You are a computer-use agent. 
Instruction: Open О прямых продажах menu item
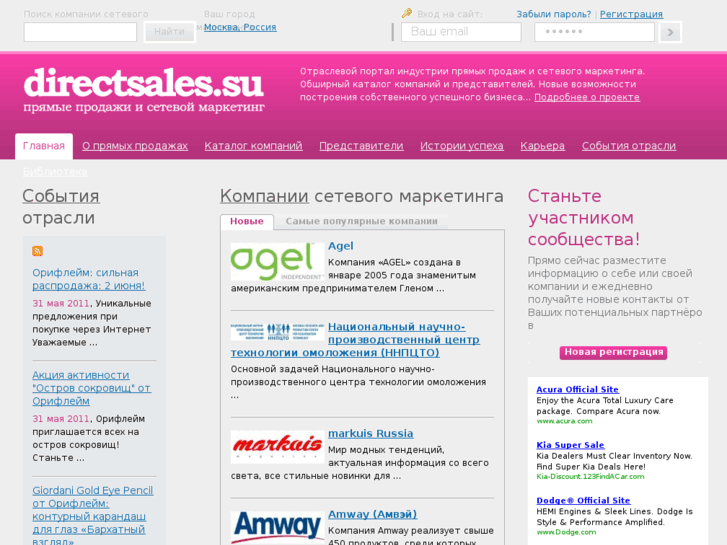(135, 146)
